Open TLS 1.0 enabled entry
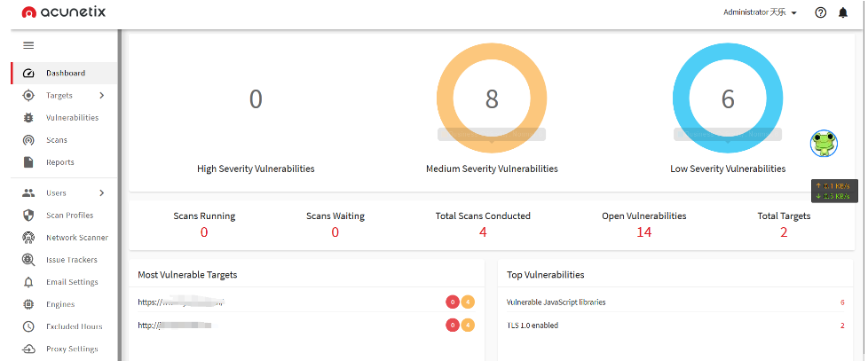Image resolution: width=868 pixels, height=361 pixels. click(x=533, y=325)
